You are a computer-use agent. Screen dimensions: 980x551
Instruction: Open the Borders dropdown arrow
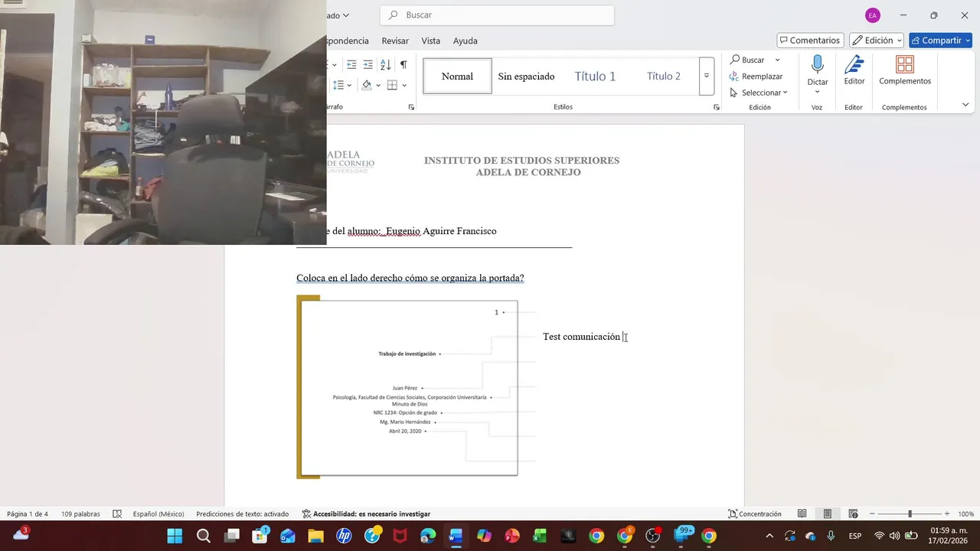[x=404, y=85]
